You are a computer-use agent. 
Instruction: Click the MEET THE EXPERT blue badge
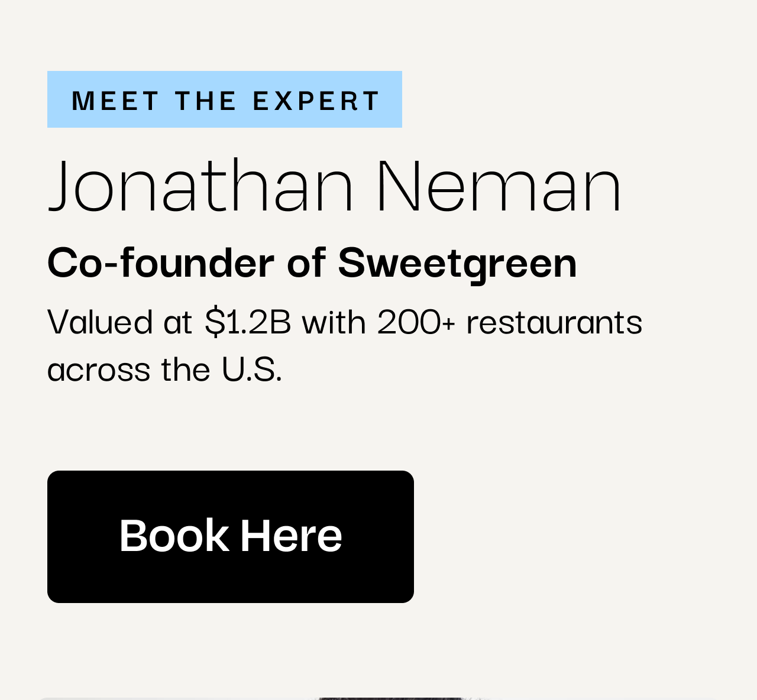(x=225, y=99)
